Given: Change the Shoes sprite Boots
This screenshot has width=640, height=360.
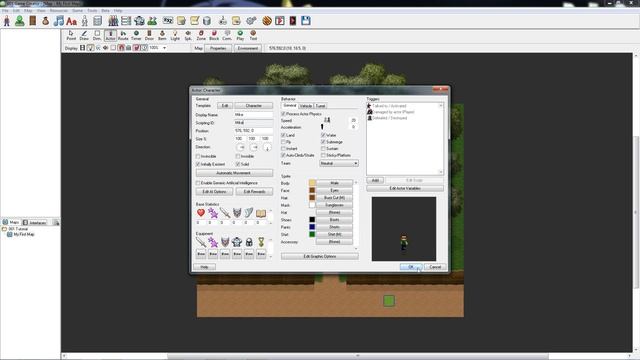Looking at the screenshot, I should (x=334, y=220).
